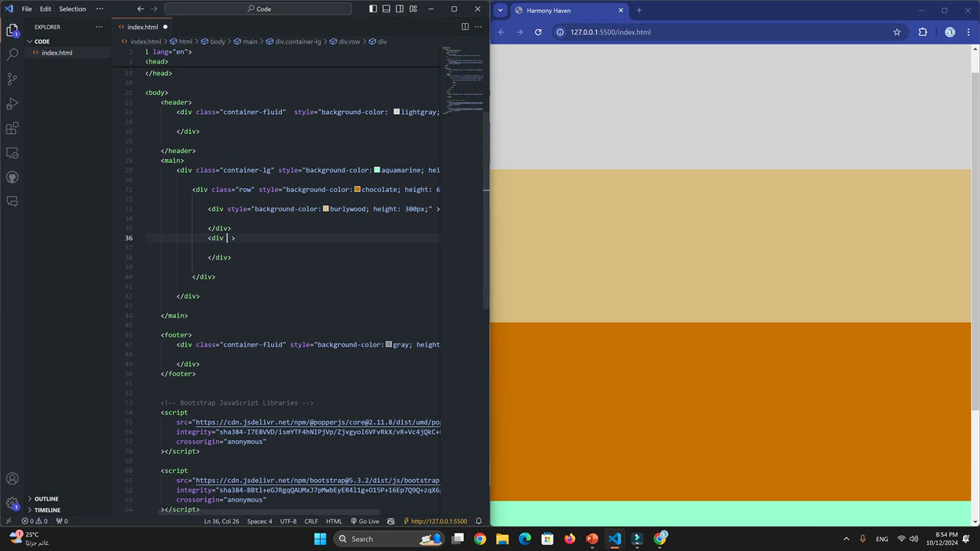Open Run and Debug view

[x=12, y=103]
